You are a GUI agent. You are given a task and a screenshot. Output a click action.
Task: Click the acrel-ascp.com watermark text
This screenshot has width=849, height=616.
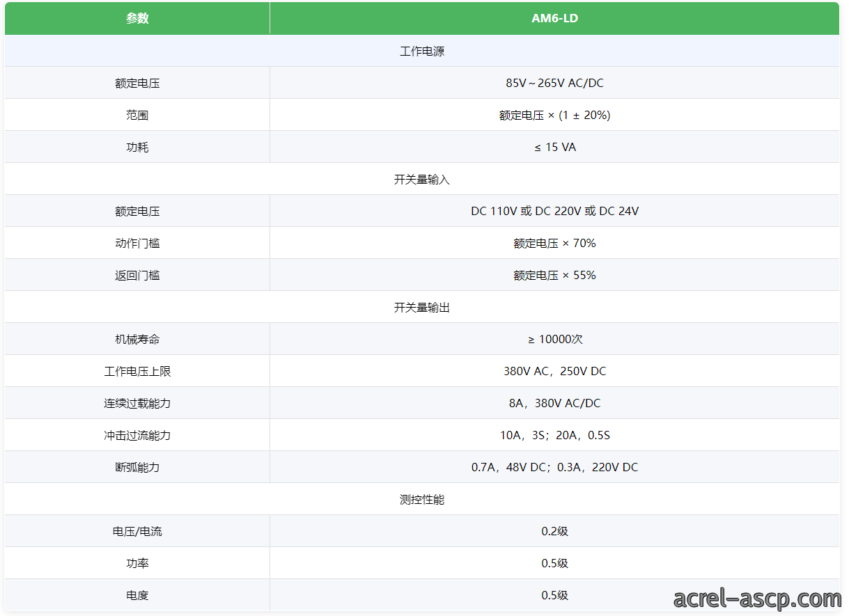point(757,598)
